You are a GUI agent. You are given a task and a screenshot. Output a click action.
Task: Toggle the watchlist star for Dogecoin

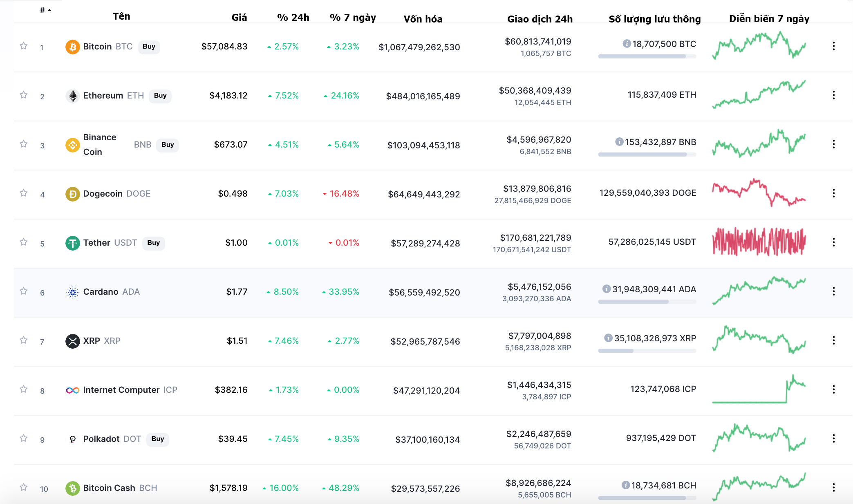click(x=24, y=193)
